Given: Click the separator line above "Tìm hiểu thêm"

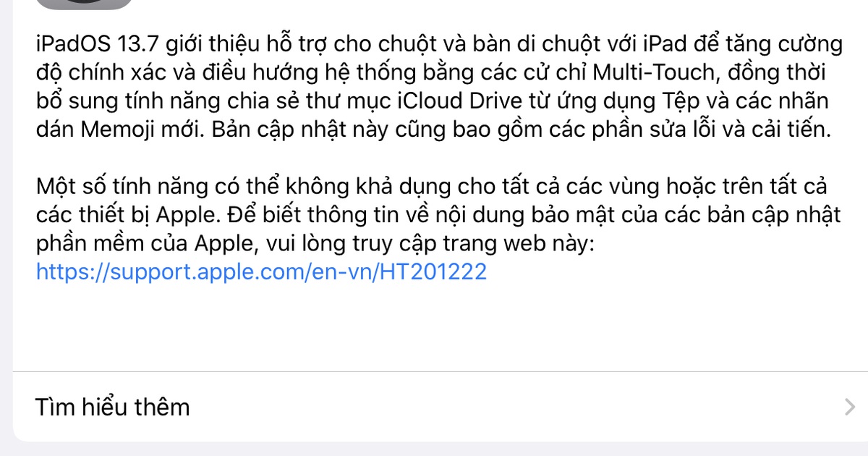Looking at the screenshot, I should pyautogui.click(x=441, y=372).
